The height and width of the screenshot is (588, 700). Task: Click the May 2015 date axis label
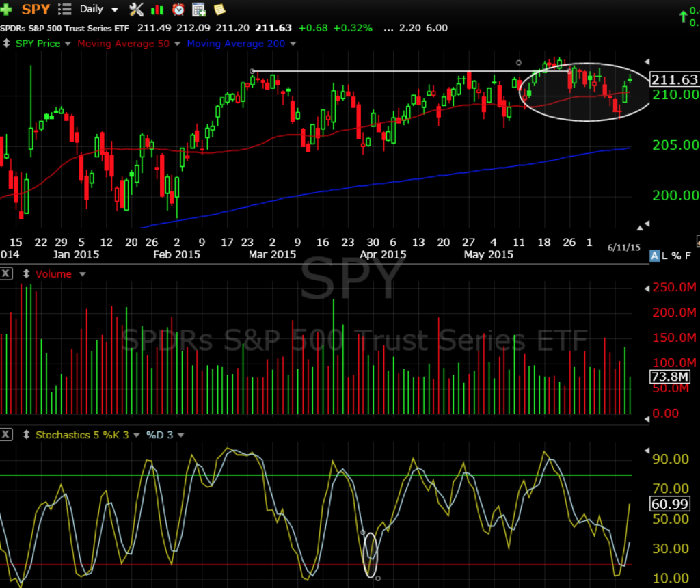tap(488, 254)
